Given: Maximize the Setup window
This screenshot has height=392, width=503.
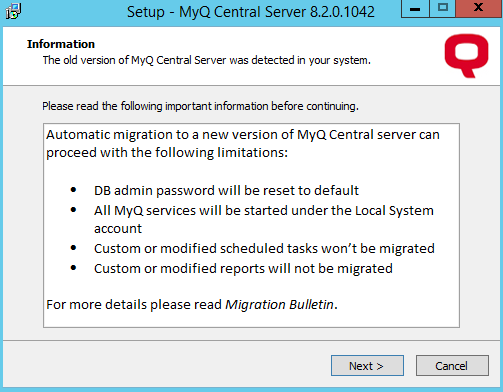Looking at the screenshot, I should [x=442, y=8].
